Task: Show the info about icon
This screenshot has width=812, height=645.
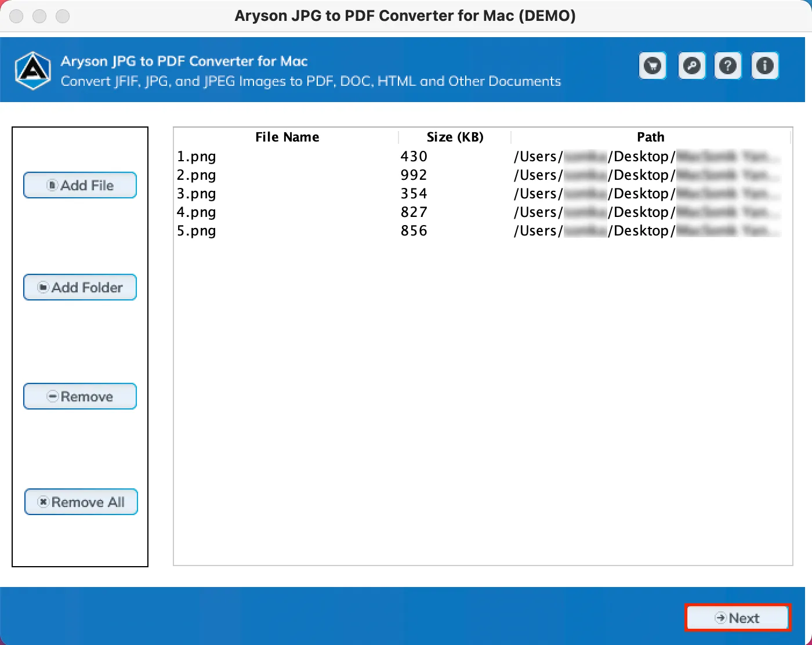Action: pos(765,66)
